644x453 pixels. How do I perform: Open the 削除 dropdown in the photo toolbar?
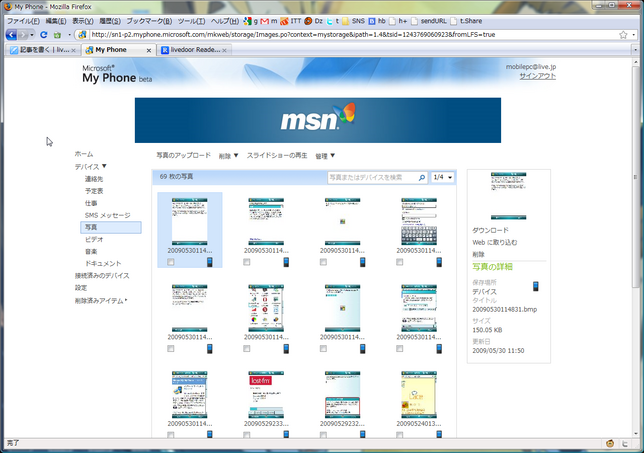click(228, 156)
